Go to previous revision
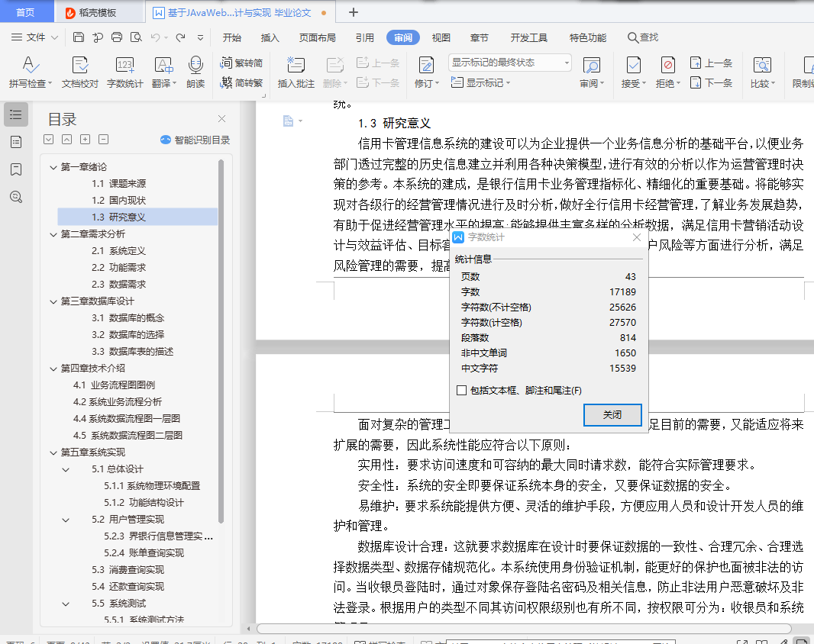814x644 pixels. (711, 63)
